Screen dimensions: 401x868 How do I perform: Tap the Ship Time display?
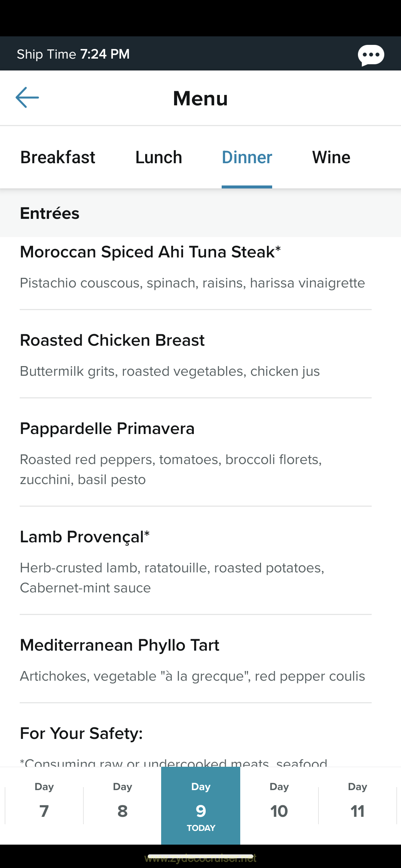coord(73,54)
